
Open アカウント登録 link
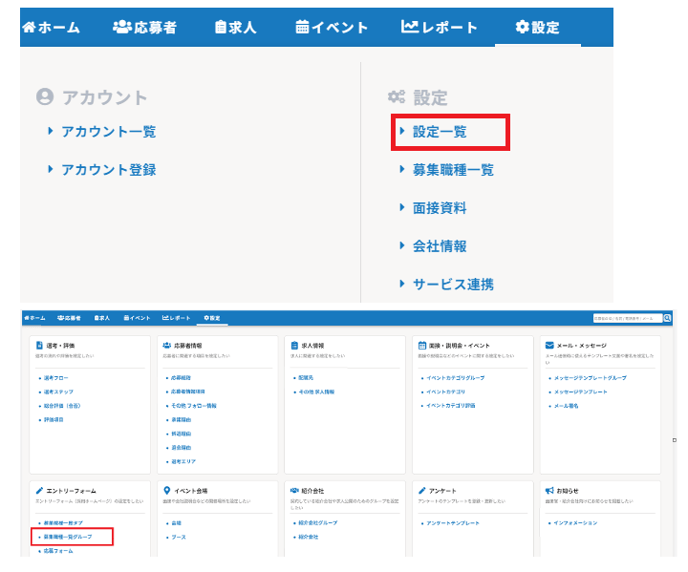(109, 170)
